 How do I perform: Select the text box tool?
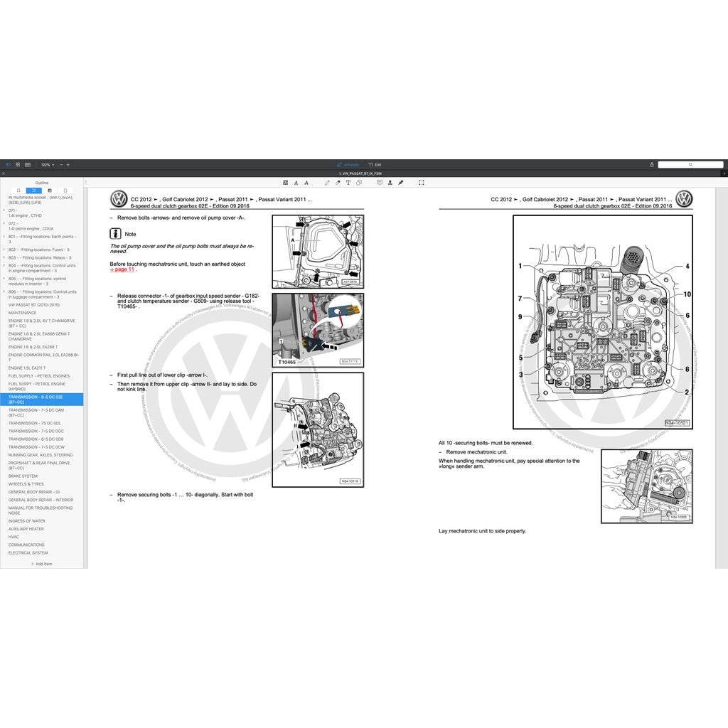point(348,183)
